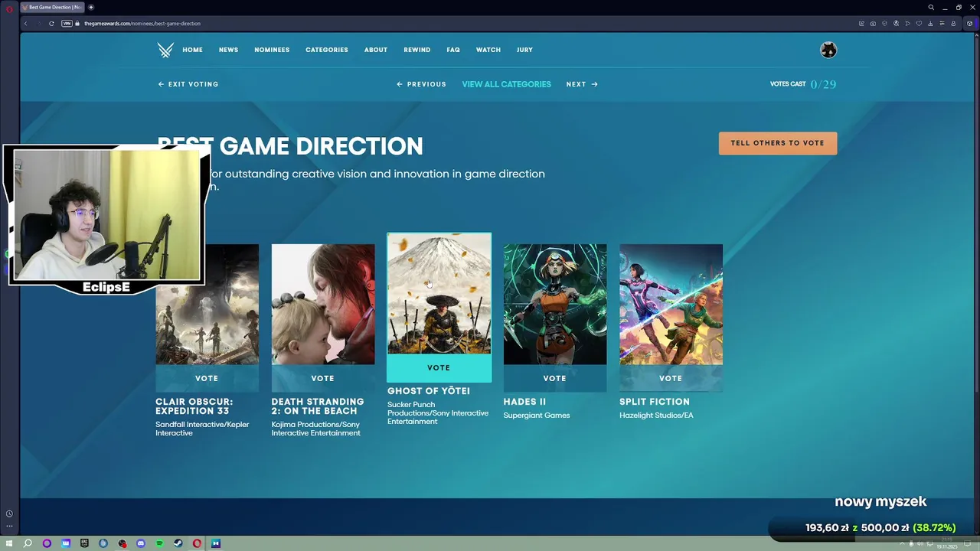980x551 pixels.
Task: Switch to Opera taskbar icon
Action: pos(197,543)
